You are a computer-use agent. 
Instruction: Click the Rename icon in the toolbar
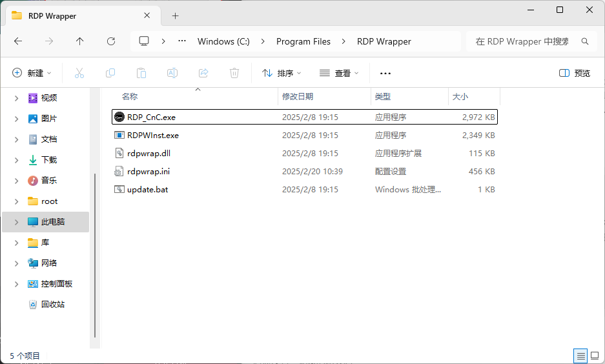coord(172,73)
